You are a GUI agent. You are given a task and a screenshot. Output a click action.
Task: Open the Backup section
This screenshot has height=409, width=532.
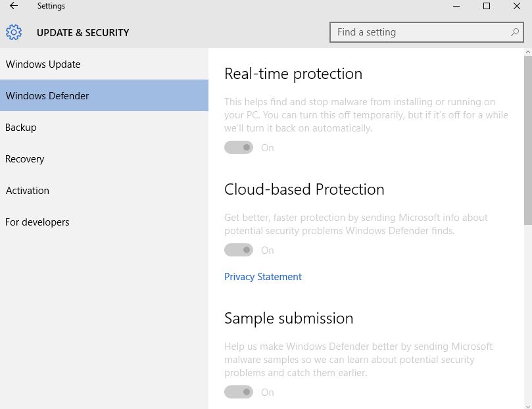click(104, 127)
